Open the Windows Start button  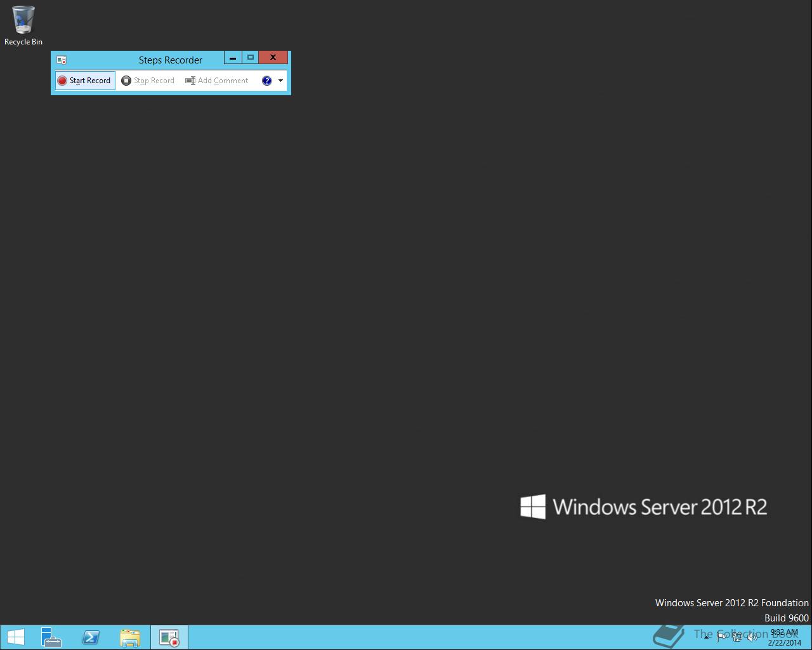click(x=15, y=637)
